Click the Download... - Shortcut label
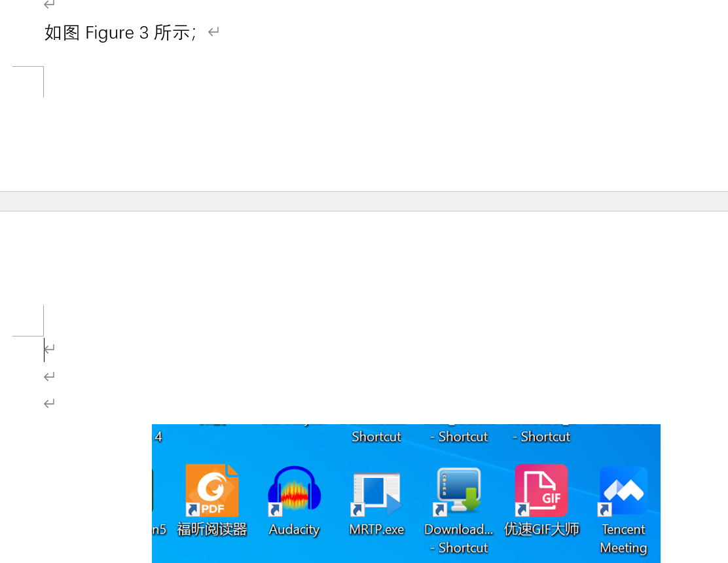Image resolution: width=728 pixels, height=563 pixels. pyautogui.click(x=459, y=538)
